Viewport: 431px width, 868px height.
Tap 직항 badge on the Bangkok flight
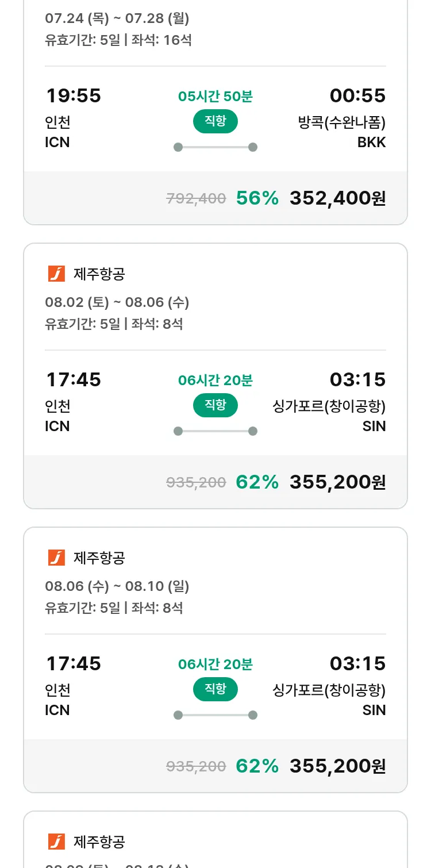tap(215, 121)
